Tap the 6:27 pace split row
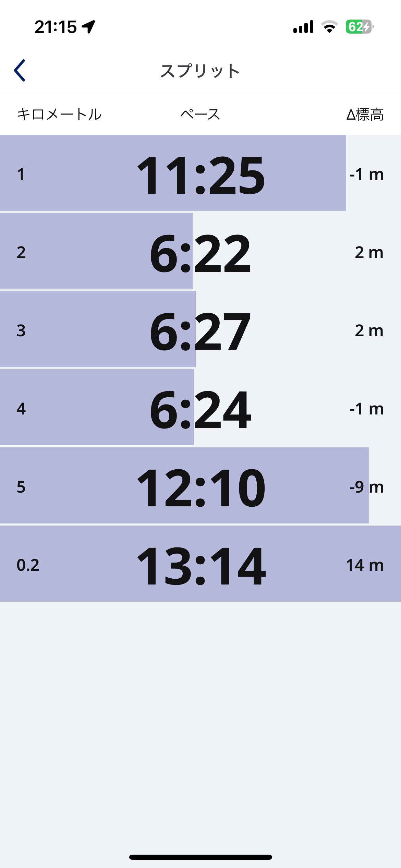The image size is (401, 868). 200,330
